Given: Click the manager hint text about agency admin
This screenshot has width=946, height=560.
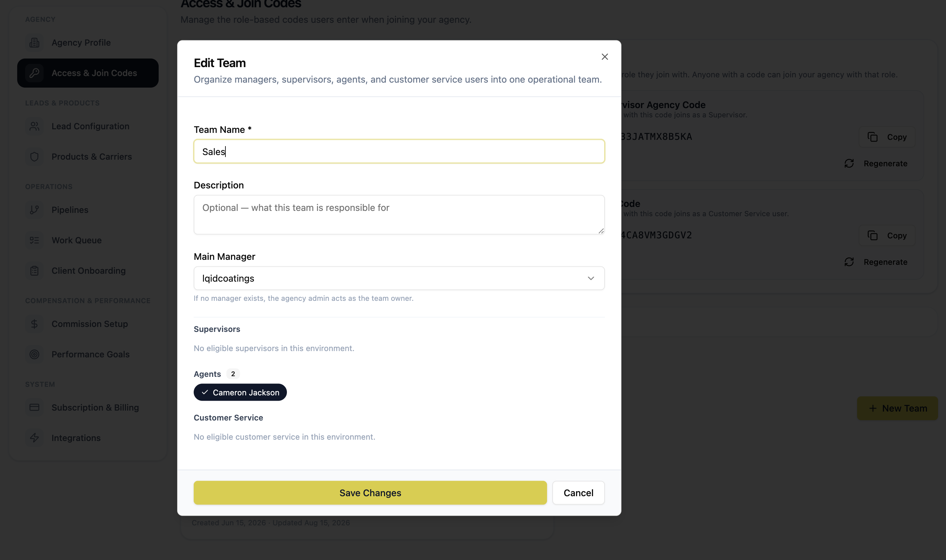Looking at the screenshot, I should pos(304,298).
